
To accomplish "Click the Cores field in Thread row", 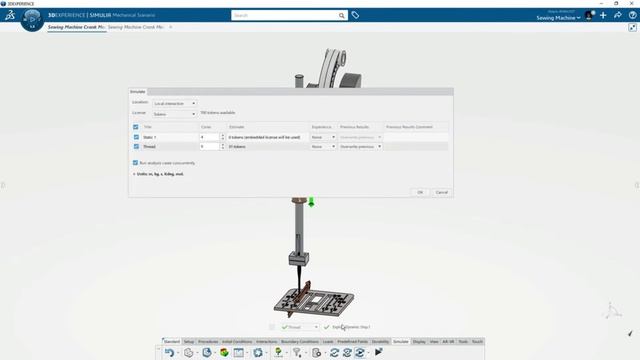I will coord(209,147).
